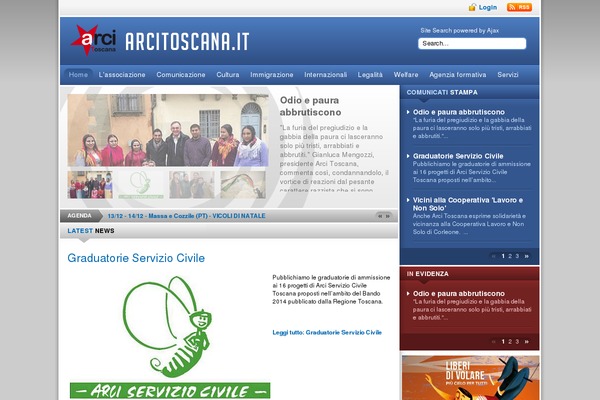600x400 pixels.
Task: Click the LATEST NEWS section header
Action: (91, 231)
